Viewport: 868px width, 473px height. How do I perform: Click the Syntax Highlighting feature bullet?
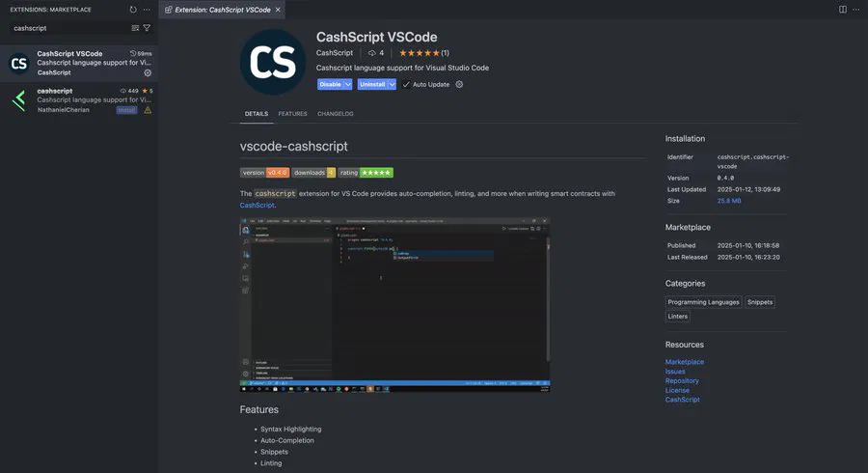[x=290, y=429]
